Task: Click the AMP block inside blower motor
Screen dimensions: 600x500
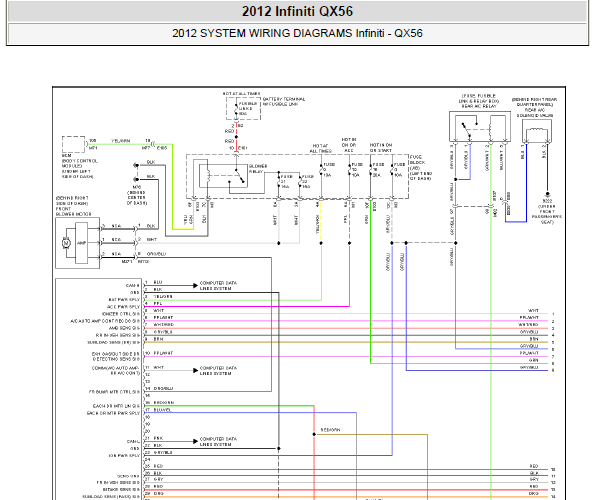Action: pyautogui.click(x=82, y=243)
